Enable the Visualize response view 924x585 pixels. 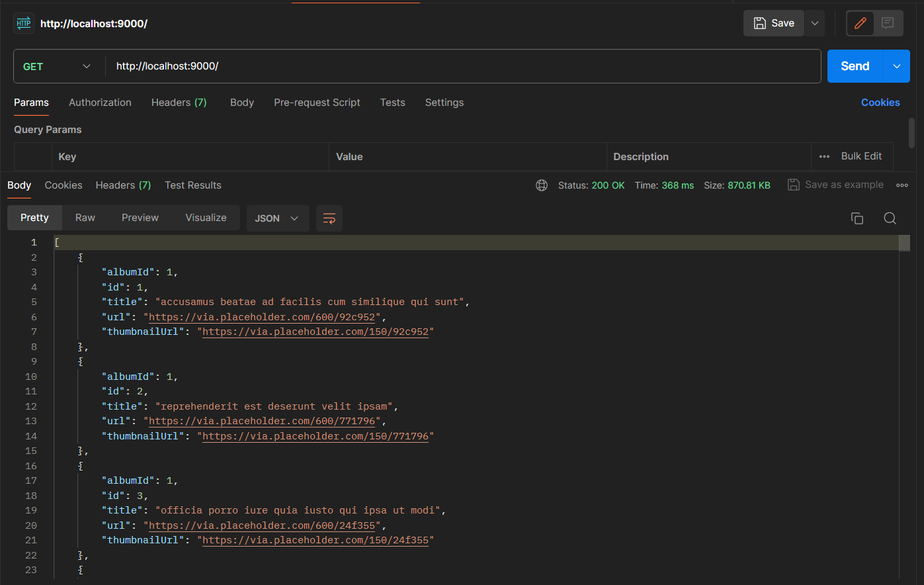pos(206,217)
